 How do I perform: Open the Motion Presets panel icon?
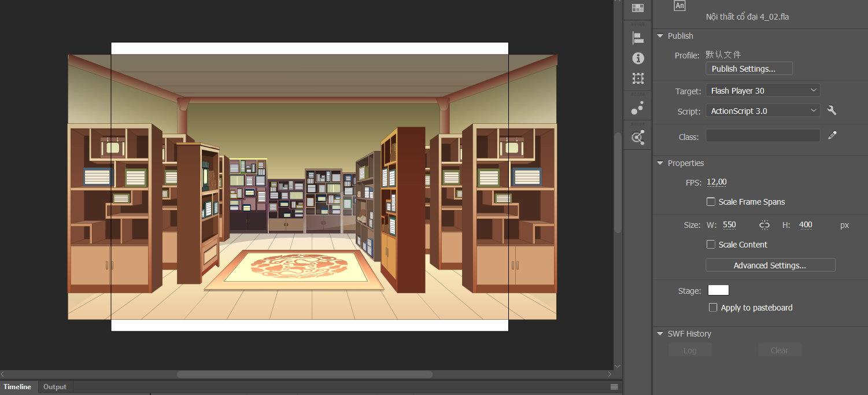638,108
